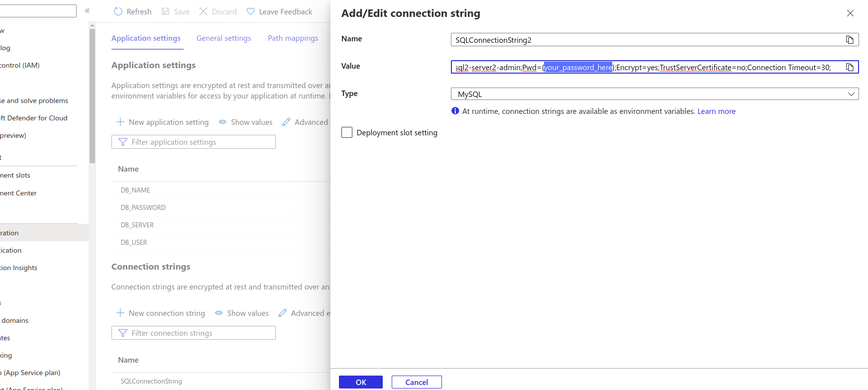868x390 pixels.
Task: Click the plus icon for New application setting
Action: (120, 122)
